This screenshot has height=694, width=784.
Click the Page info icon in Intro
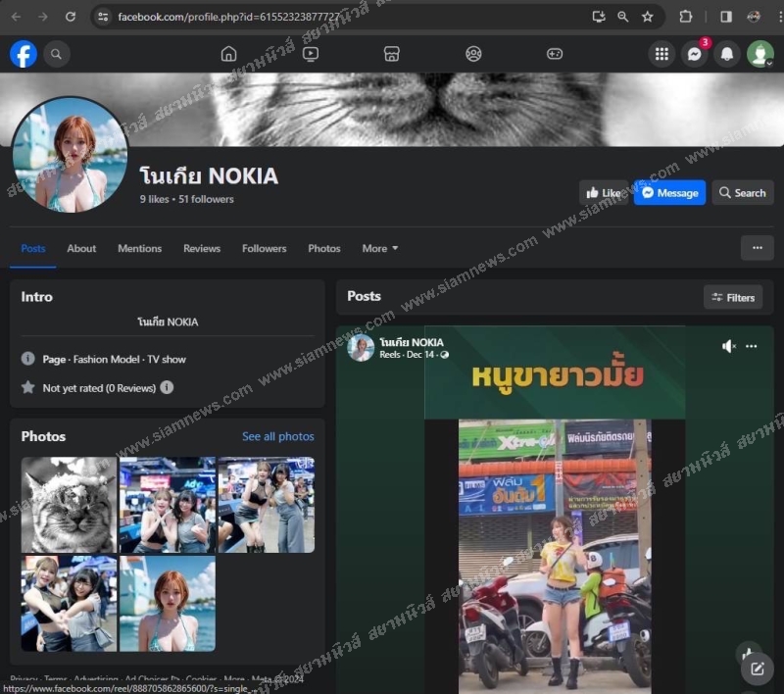28,359
